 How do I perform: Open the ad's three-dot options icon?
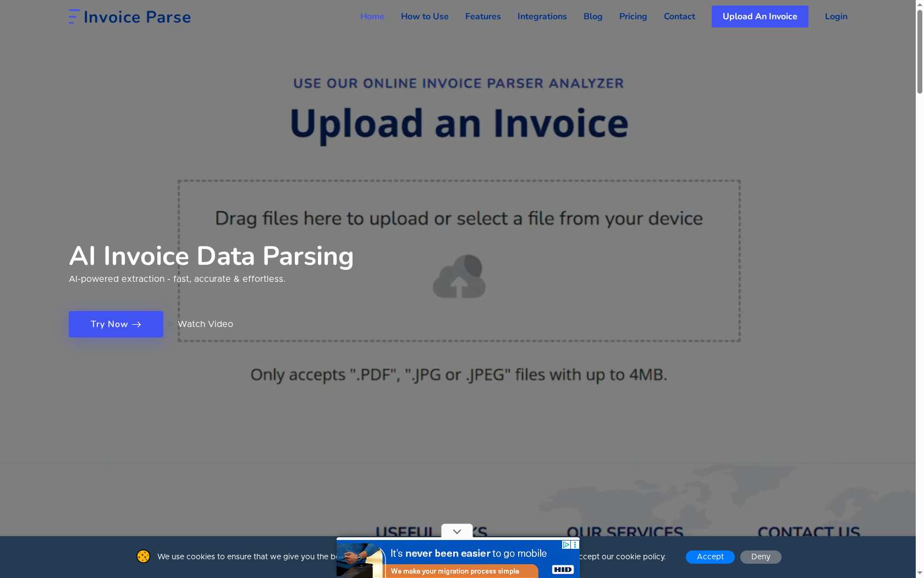tap(575, 544)
